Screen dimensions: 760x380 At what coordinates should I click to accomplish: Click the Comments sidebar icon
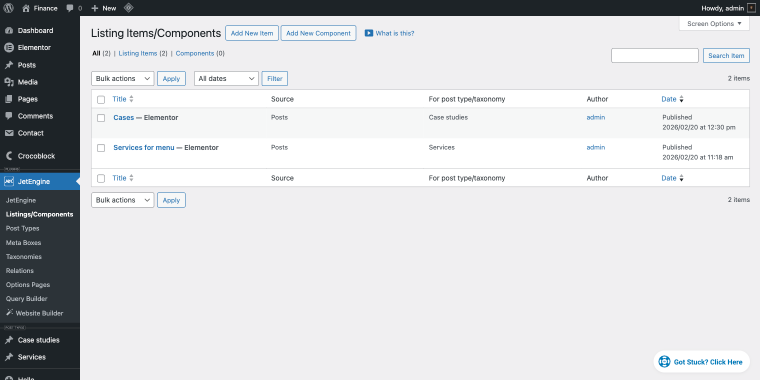tap(8, 116)
